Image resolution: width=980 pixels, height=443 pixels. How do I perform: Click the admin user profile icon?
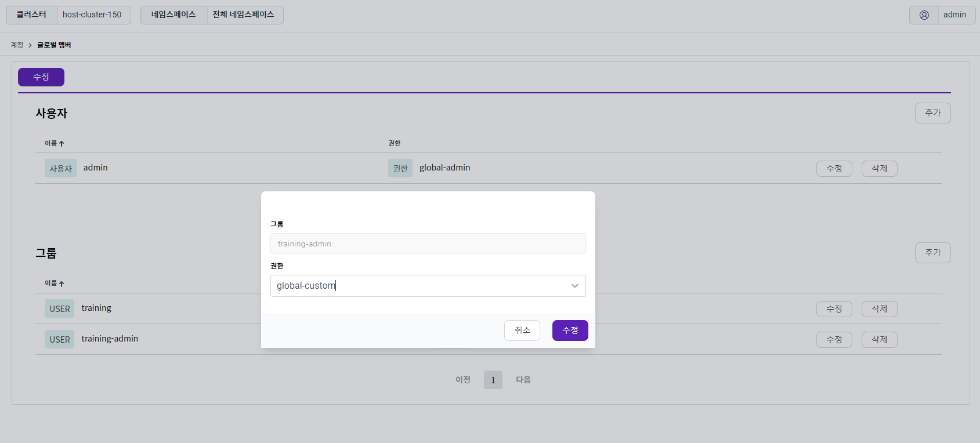tap(924, 15)
